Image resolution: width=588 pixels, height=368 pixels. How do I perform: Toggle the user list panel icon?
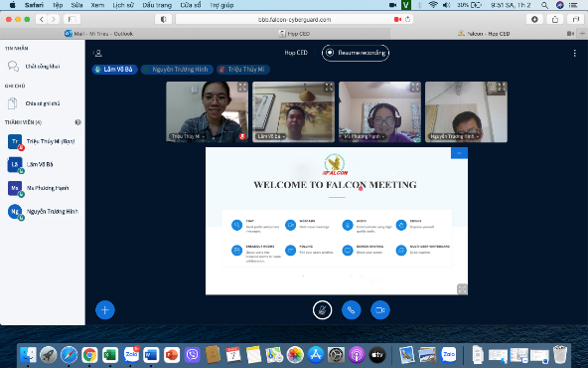[98, 53]
